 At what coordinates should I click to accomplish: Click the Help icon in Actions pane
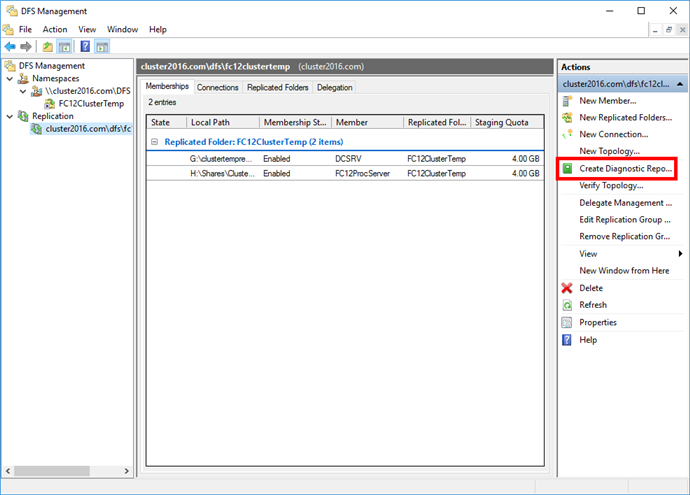tap(567, 340)
